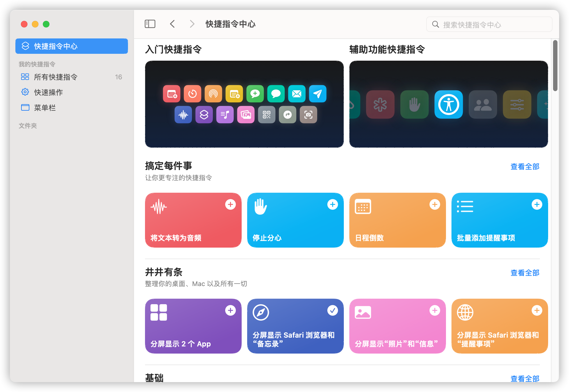
Task: Click the waveform icon on 将文本转为音频 card
Action: pyautogui.click(x=158, y=207)
